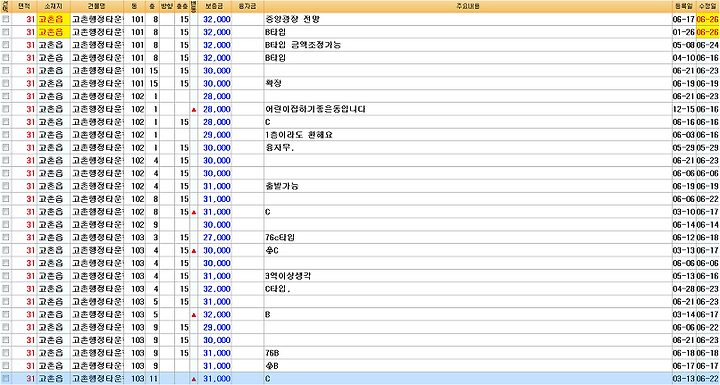Click the 동 column header
The height and width of the screenshot is (385, 720).
[134, 6]
